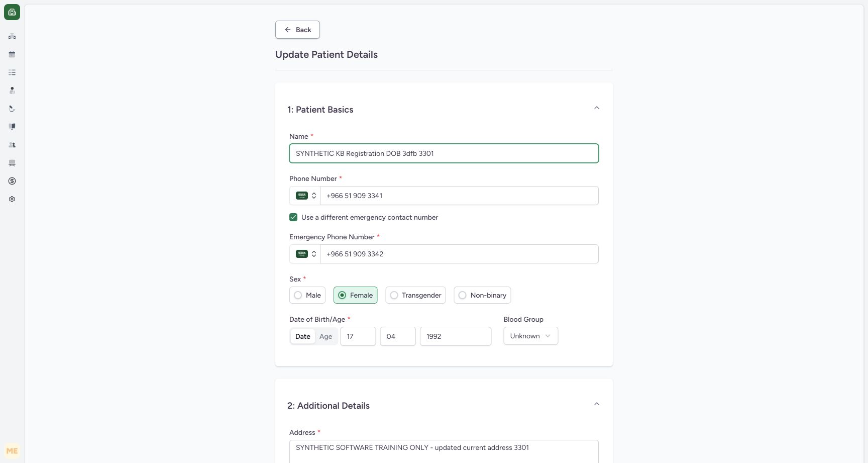Click the Address text area
The height and width of the screenshot is (463, 868).
(444, 451)
